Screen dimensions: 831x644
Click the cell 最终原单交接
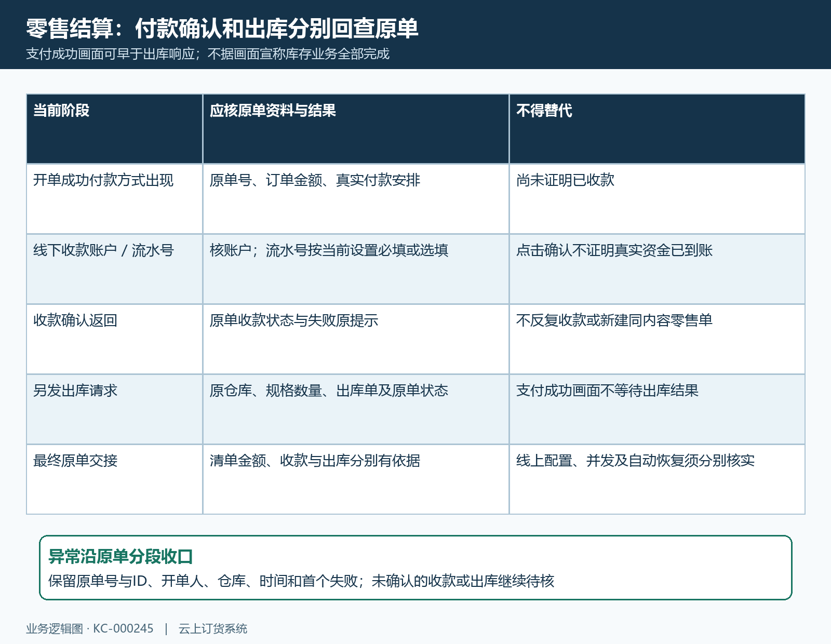(x=114, y=479)
